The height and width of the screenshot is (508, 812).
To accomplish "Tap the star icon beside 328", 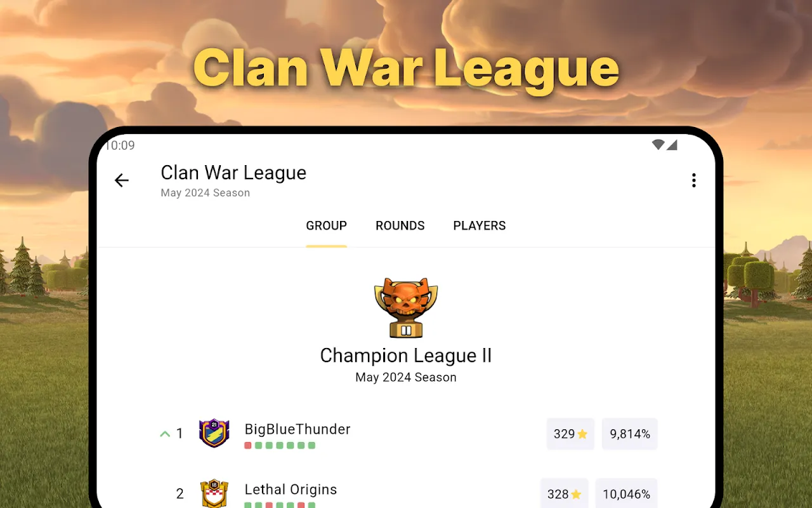I will [576, 494].
